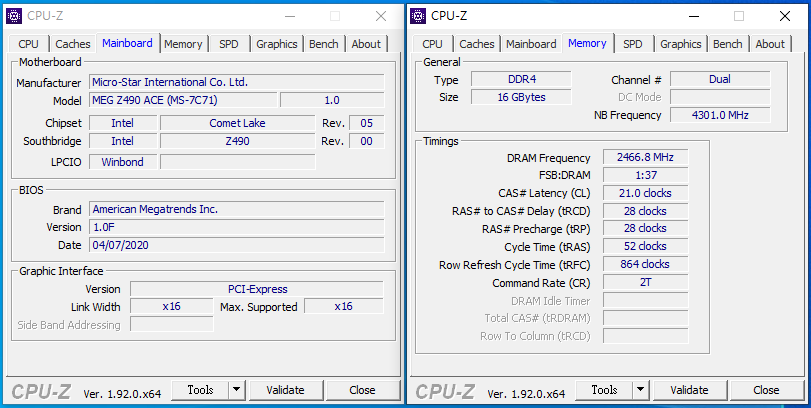Open the Bench tab in the left window
The width and height of the screenshot is (811, 408).
[x=324, y=44]
